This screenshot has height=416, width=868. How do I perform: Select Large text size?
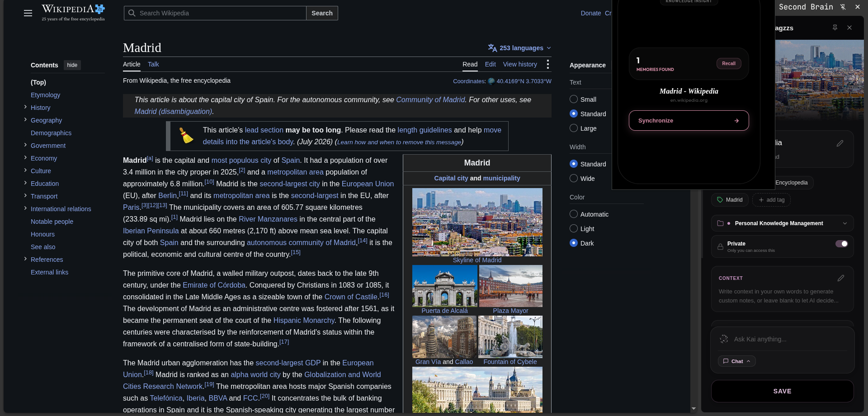coord(574,128)
